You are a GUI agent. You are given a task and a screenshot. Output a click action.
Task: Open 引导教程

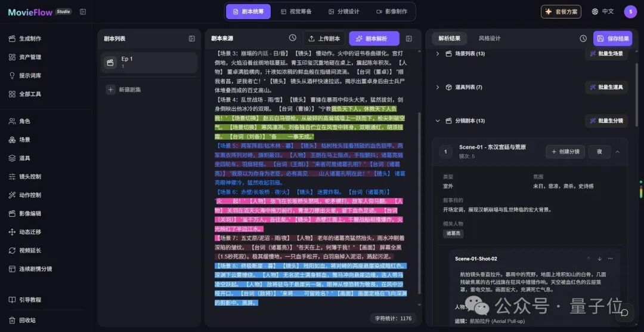pos(25,300)
